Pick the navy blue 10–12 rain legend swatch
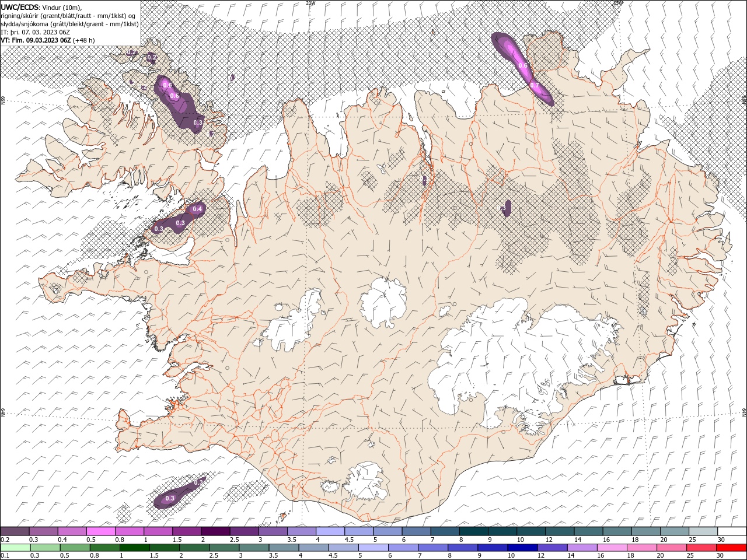This screenshot has width=747, height=560. 522,548
